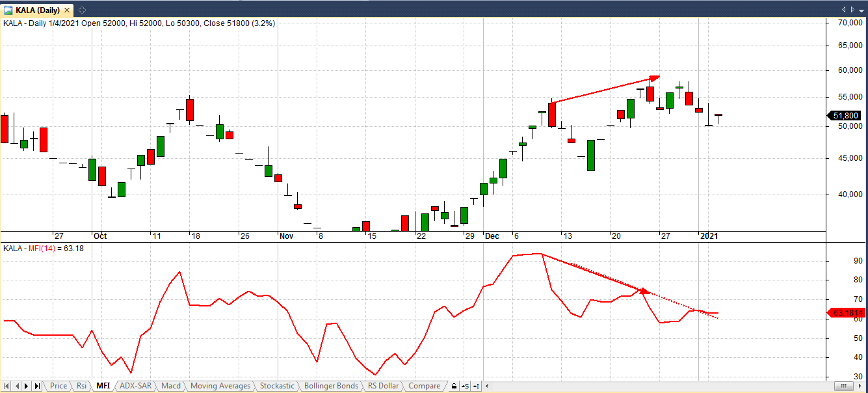Screen dimensions: 868x393
Task: Click the 63.18 MFI value label
Action: 845,313
